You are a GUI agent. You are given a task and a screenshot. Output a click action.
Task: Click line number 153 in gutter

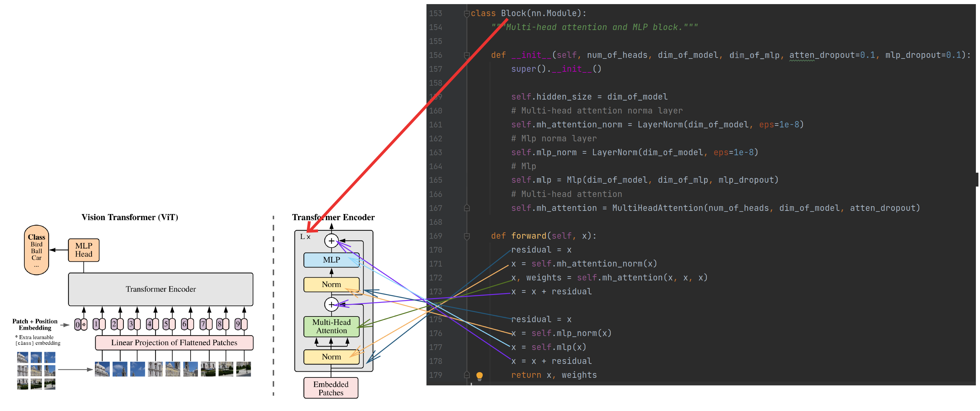coord(436,13)
